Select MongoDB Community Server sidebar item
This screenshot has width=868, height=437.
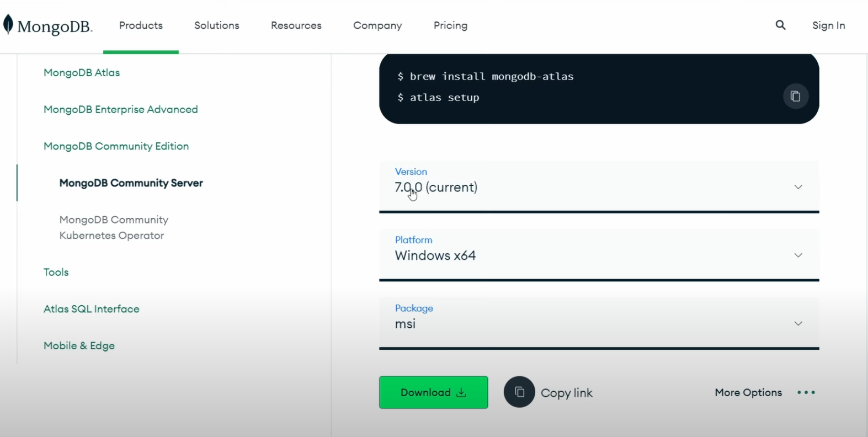[131, 183]
